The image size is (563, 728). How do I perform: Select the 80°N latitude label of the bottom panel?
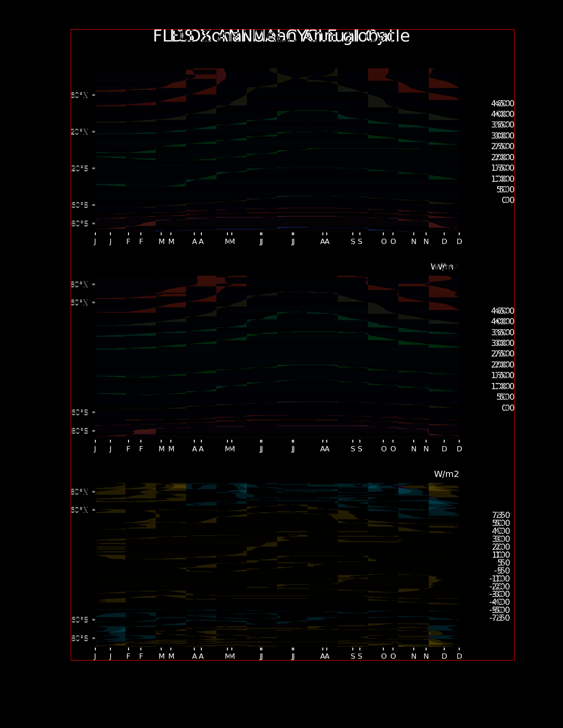point(79,492)
